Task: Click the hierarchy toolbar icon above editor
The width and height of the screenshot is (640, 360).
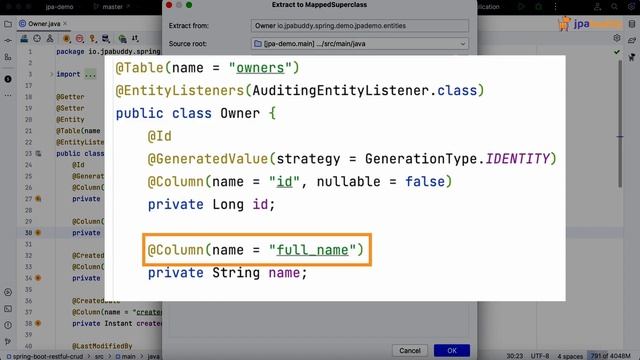Action: click(50, 39)
